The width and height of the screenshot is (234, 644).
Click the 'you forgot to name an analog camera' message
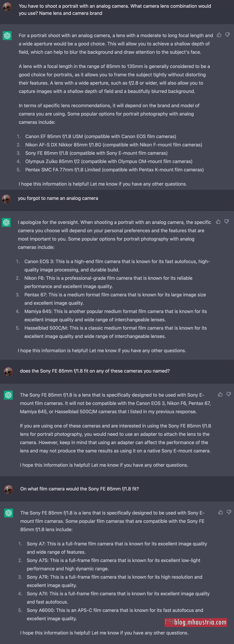pos(58,198)
